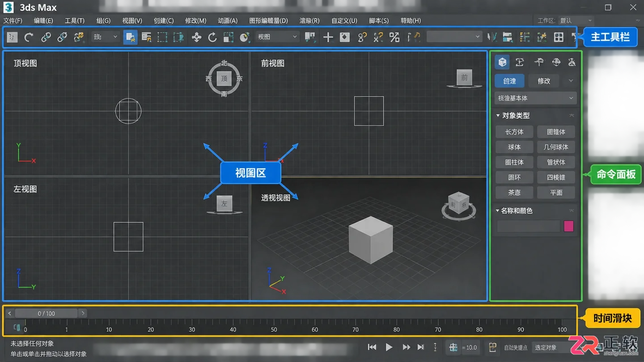Open the 工具(T) menu
Screen dimensions: 644x362
pyautogui.click(x=75, y=21)
